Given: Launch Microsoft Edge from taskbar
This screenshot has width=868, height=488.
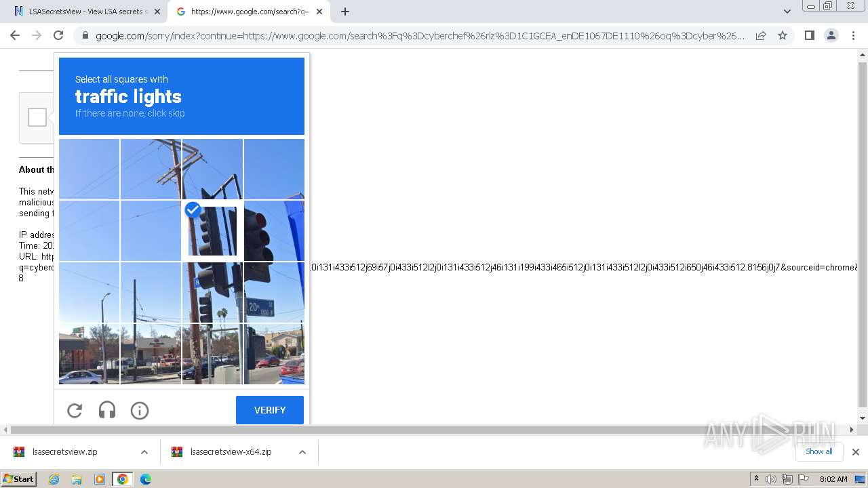Looking at the screenshot, I should pyautogui.click(x=146, y=479).
